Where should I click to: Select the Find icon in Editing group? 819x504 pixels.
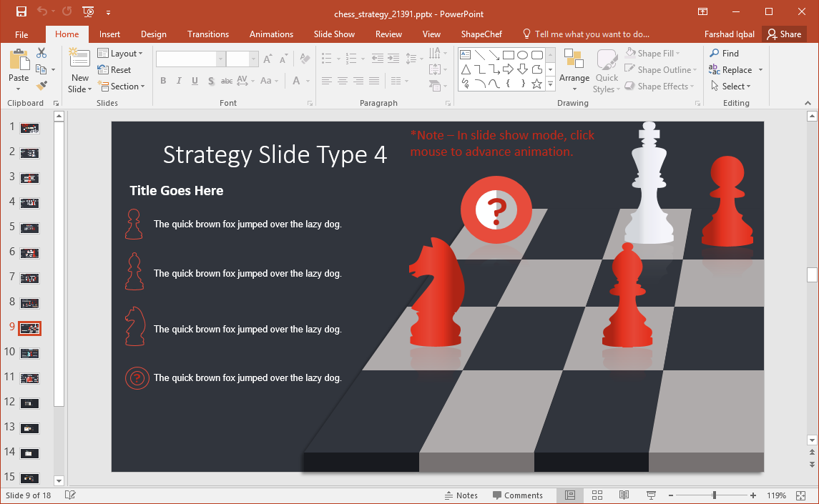point(725,52)
